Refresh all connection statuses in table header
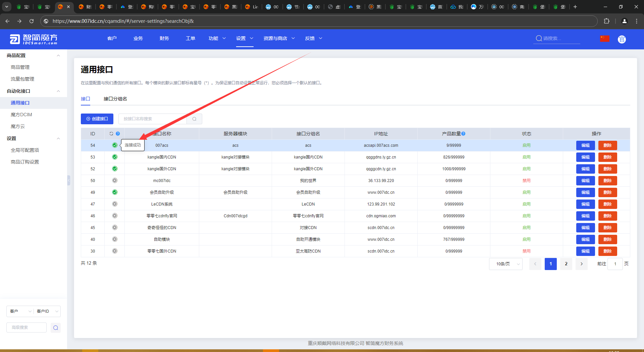The width and height of the screenshot is (644, 352). (x=111, y=134)
